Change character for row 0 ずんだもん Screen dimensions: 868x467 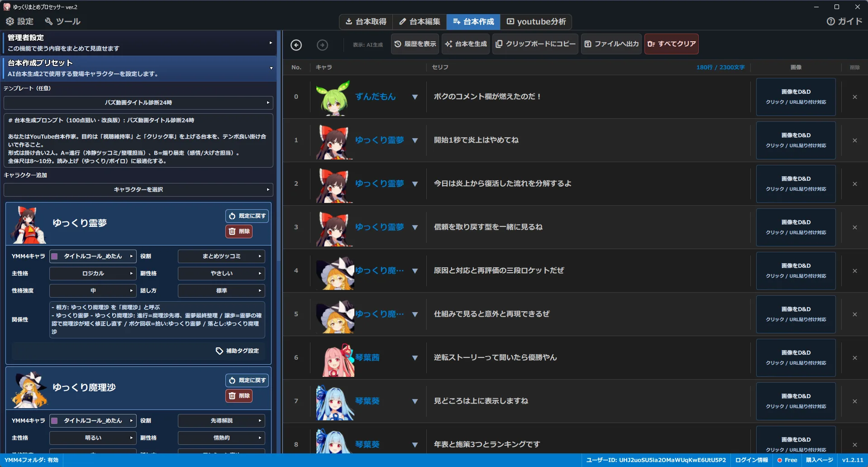(x=415, y=97)
